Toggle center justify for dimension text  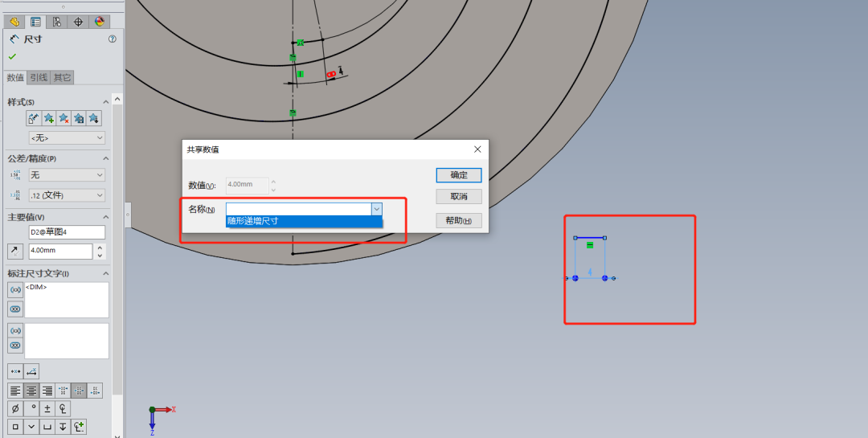31,391
